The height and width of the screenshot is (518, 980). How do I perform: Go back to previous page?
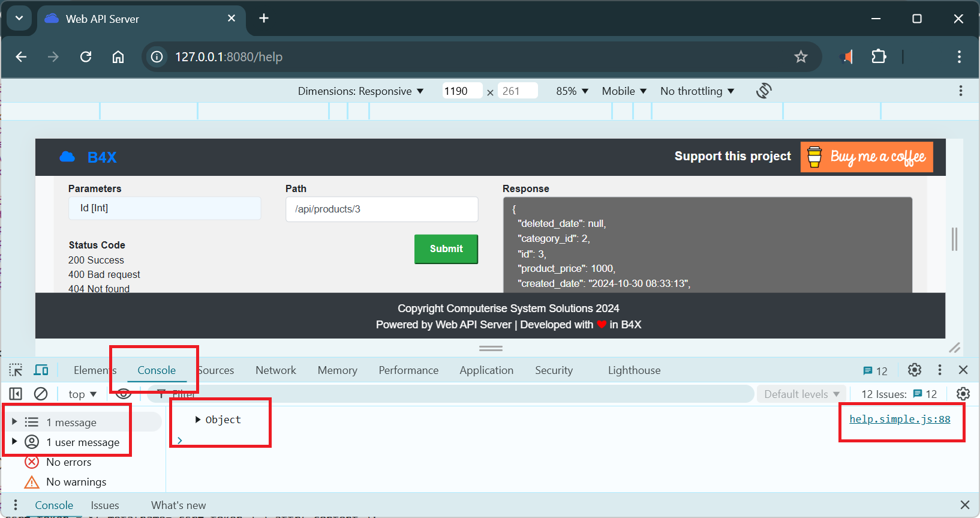click(x=21, y=57)
